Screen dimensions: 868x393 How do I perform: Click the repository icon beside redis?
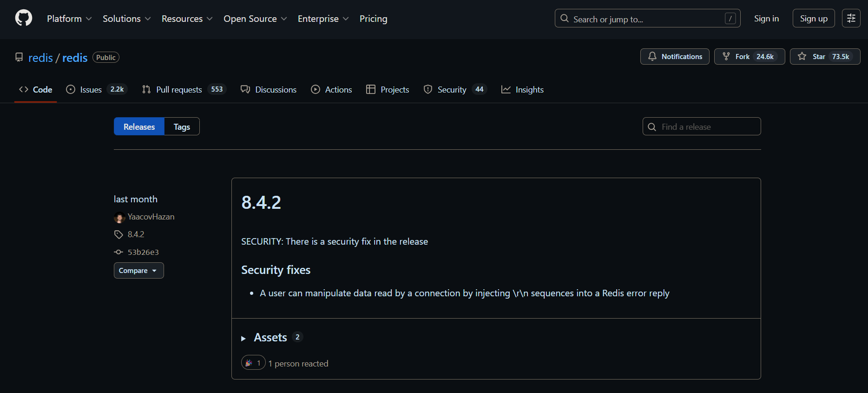[19, 57]
